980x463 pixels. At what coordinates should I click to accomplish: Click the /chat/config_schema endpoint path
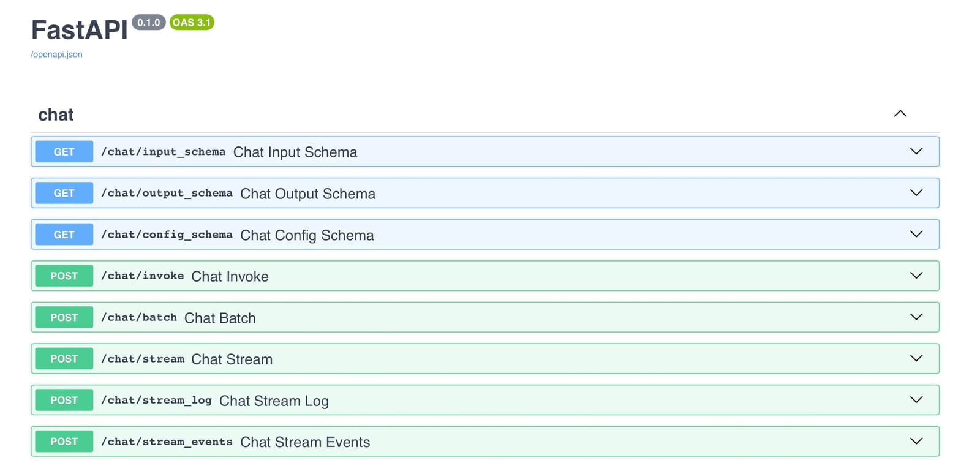(x=167, y=235)
